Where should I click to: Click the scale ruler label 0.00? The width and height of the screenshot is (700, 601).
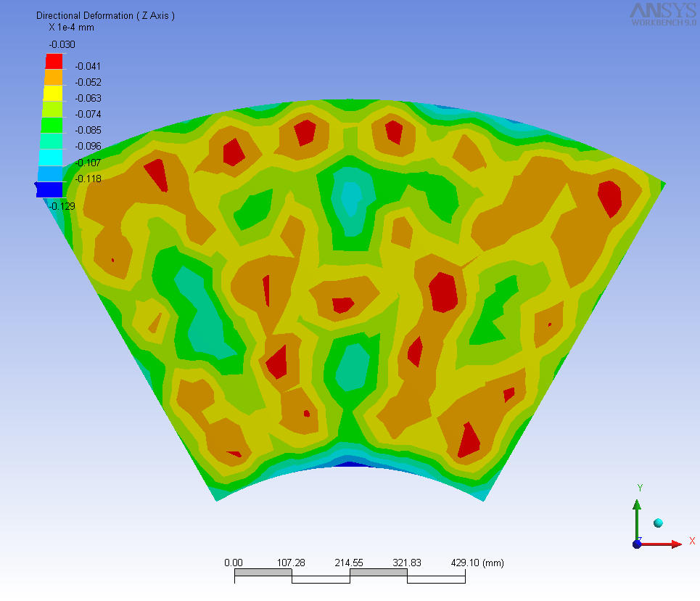(234, 563)
